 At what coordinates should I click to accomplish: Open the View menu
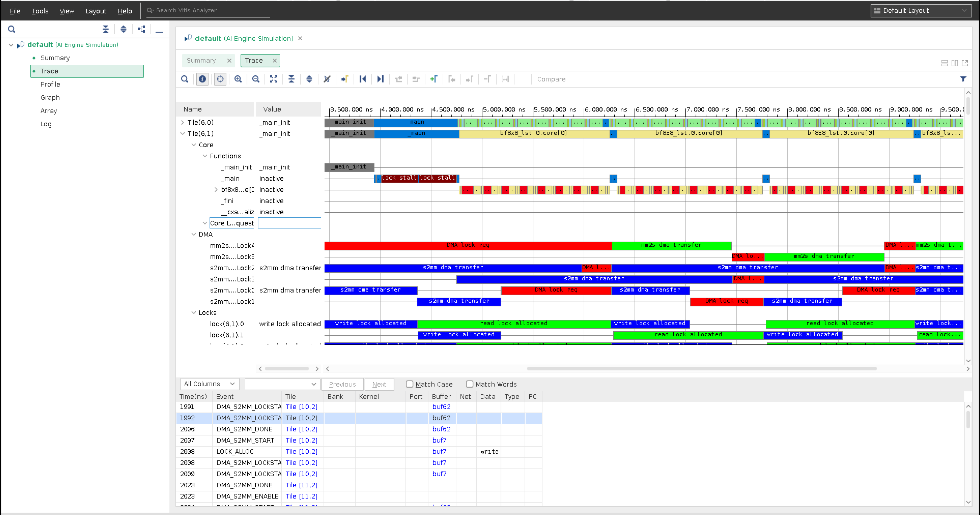(67, 11)
